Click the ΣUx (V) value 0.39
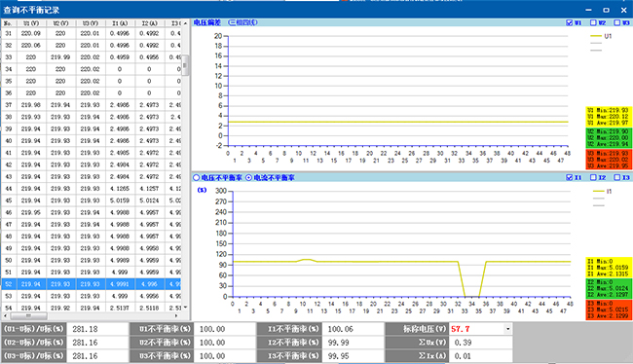 (x=480, y=343)
